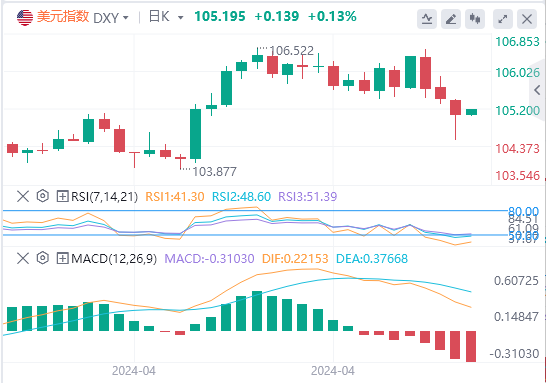Click the 0.60725 MACD axis label

(516, 281)
